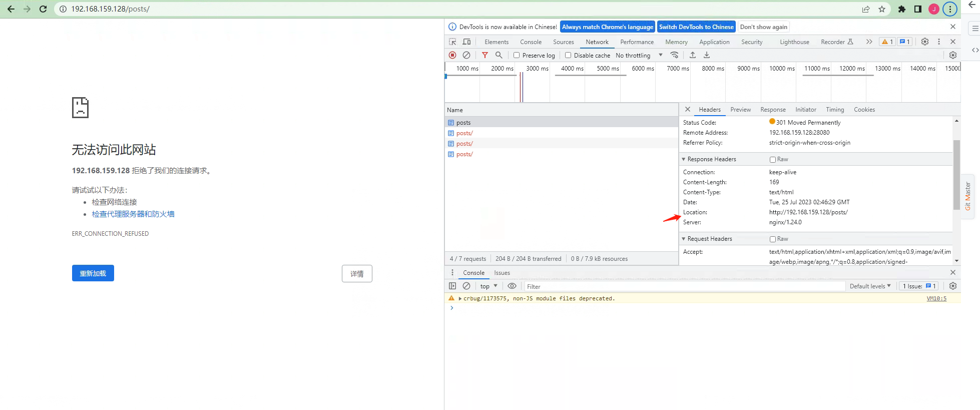
Task: Click the 检查代理服务器和防火墙 link
Action: pos(133,214)
